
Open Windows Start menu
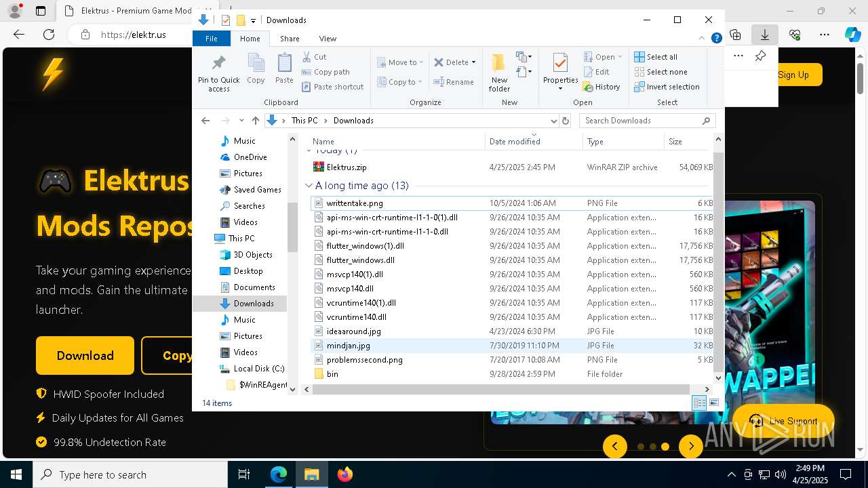(x=16, y=474)
